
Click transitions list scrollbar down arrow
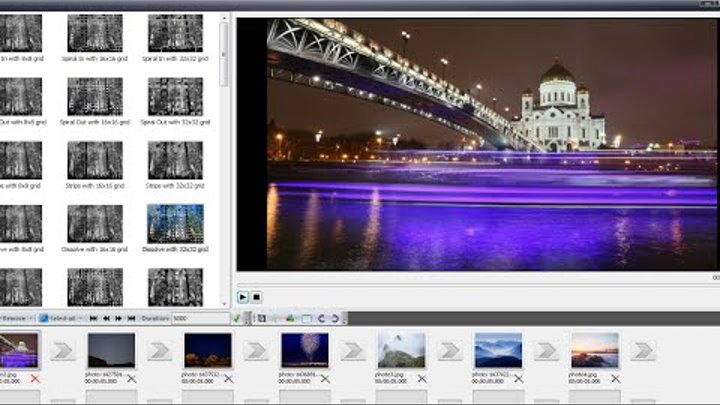pos(224,304)
